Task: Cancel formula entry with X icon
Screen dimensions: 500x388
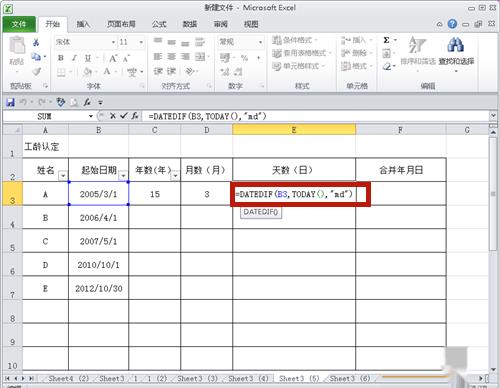Action: point(113,116)
